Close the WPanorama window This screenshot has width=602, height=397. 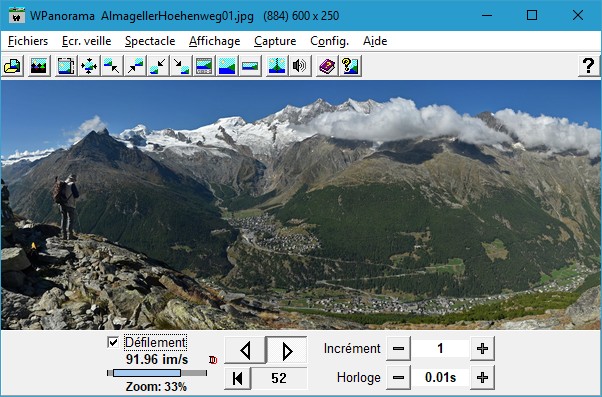[x=577, y=16]
